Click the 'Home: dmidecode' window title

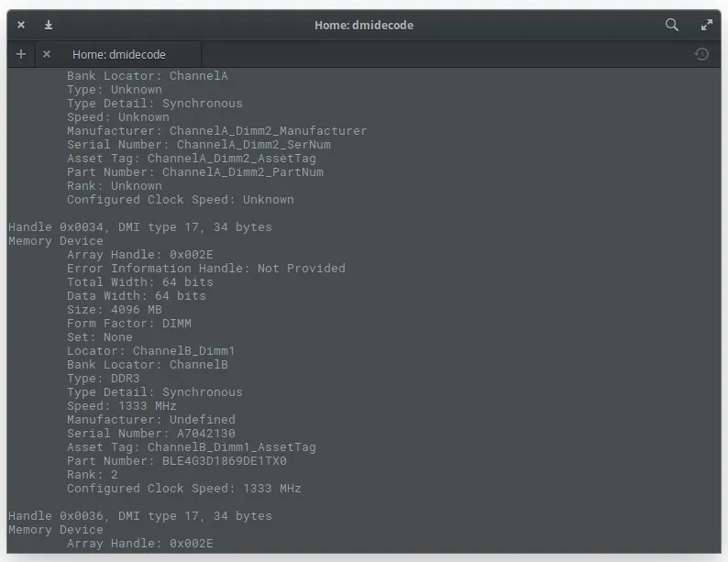point(364,25)
